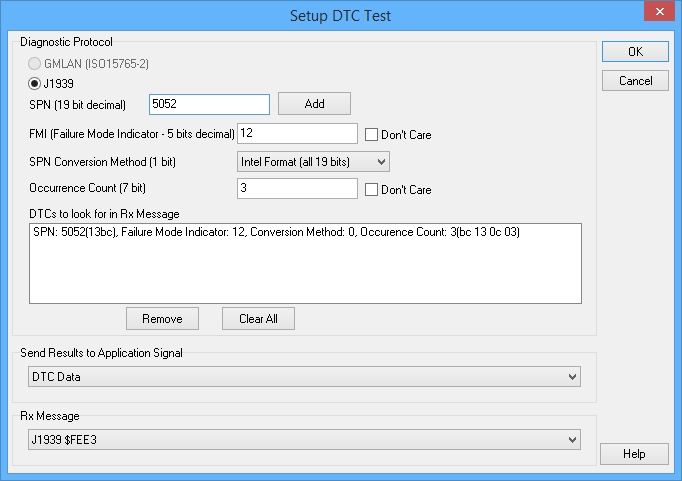
Task: Click the OK button
Action: pyautogui.click(x=635, y=51)
